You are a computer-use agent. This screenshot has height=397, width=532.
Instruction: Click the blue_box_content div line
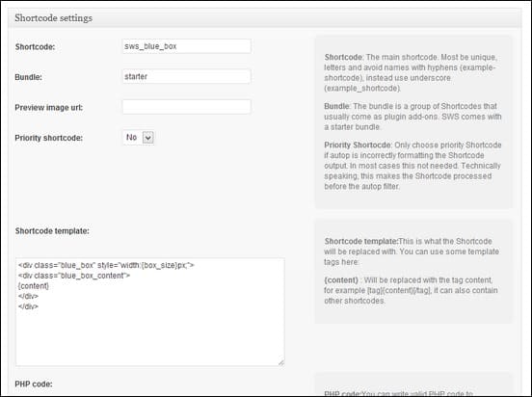click(74, 276)
